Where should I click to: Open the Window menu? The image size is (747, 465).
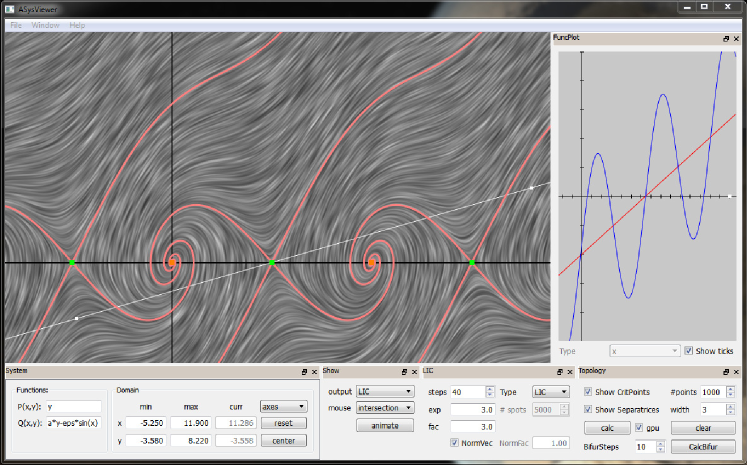(x=45, y=24)
